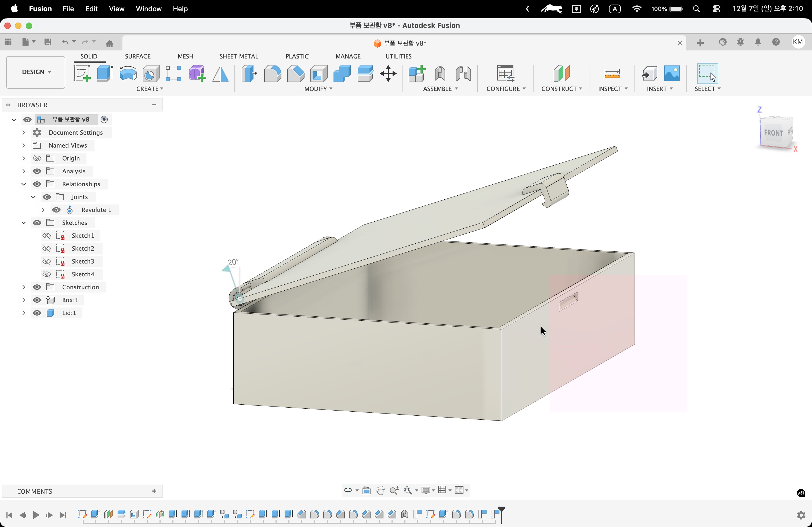
Task: Expand the Box:1 component
Action: coord(24,300)
